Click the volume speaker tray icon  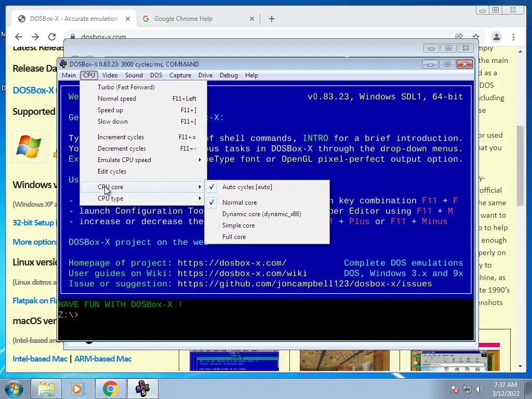pos(479,389)
